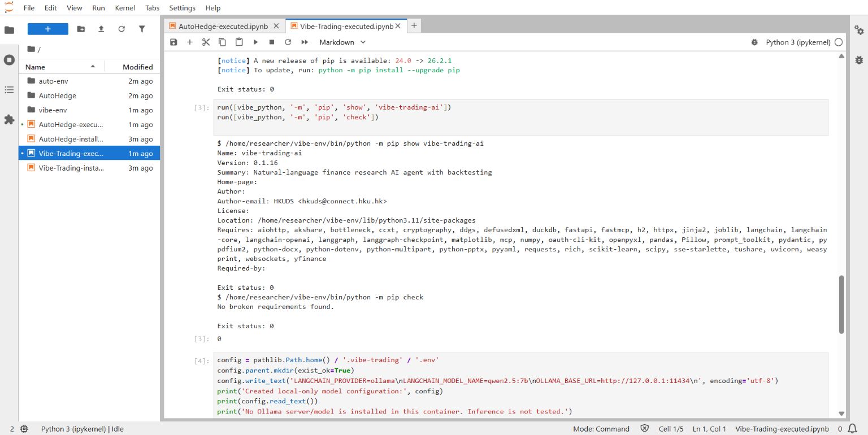The height and width of the screenshot is (435, 868).
Task: Select the vibe-env folder in file browser
Action: pyautogui.click(x=89, y=110)
